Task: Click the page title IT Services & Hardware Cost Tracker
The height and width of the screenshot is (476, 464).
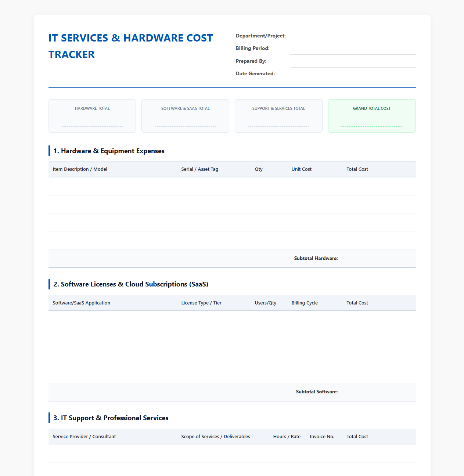Action: pos(131,46)
